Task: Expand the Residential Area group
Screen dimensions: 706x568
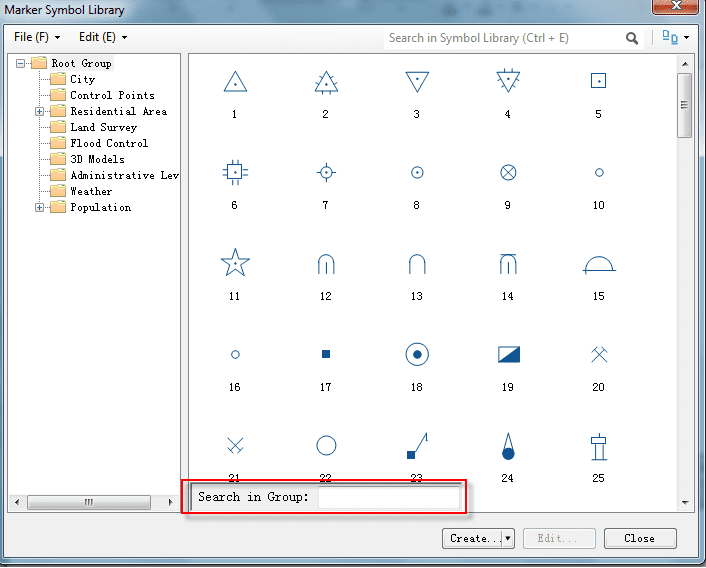Action: click(40, 112)
